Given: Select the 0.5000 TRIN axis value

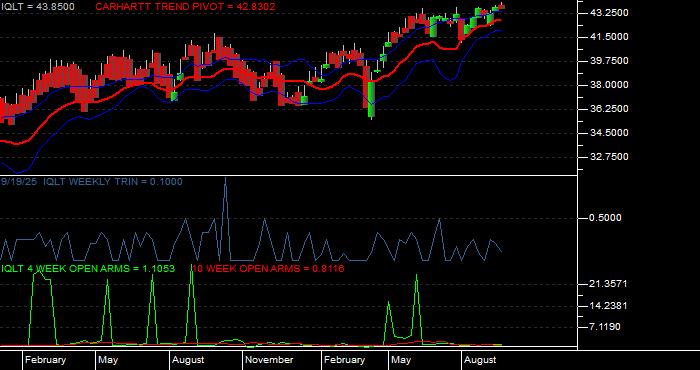Looking at the screenshot, I should (605, 218).
